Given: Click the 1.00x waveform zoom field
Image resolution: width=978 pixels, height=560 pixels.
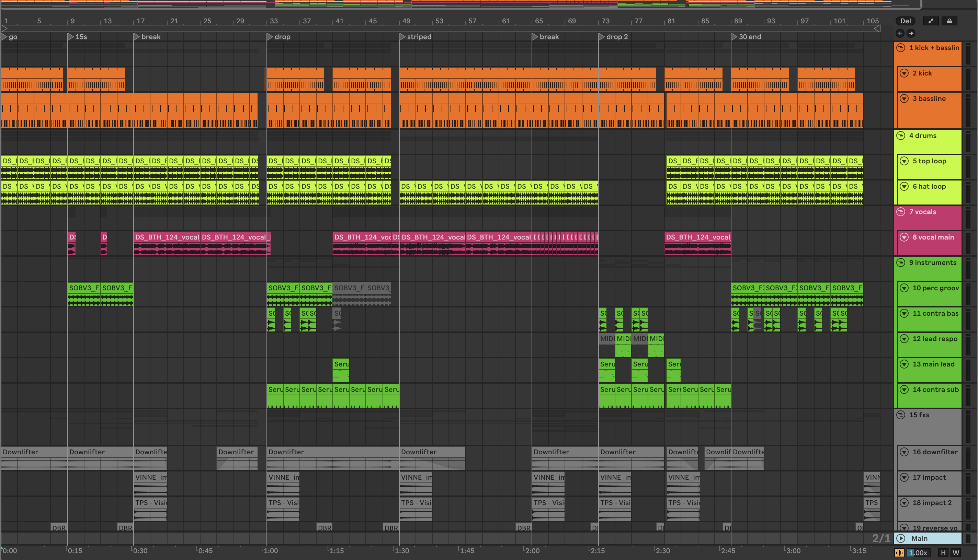Looking at the screenshot, I should pos(918,553).
